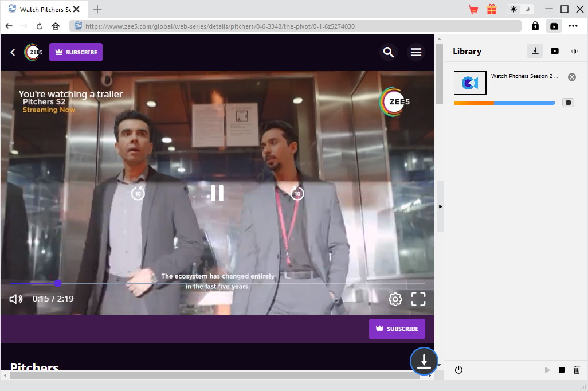The height and width of the screenshot is (391, 588).
Task: Click the shopping cart icon in the toolbar
Action: point(473,9)
